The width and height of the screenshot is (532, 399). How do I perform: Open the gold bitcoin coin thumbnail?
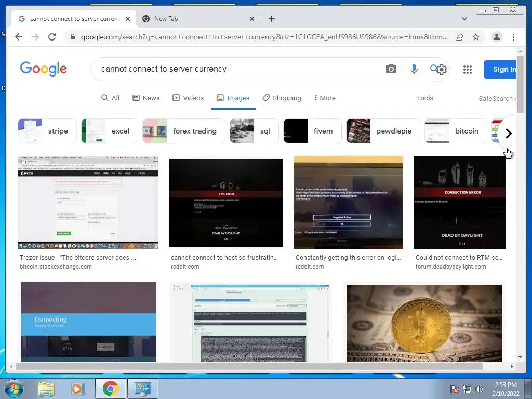[424, 323]
